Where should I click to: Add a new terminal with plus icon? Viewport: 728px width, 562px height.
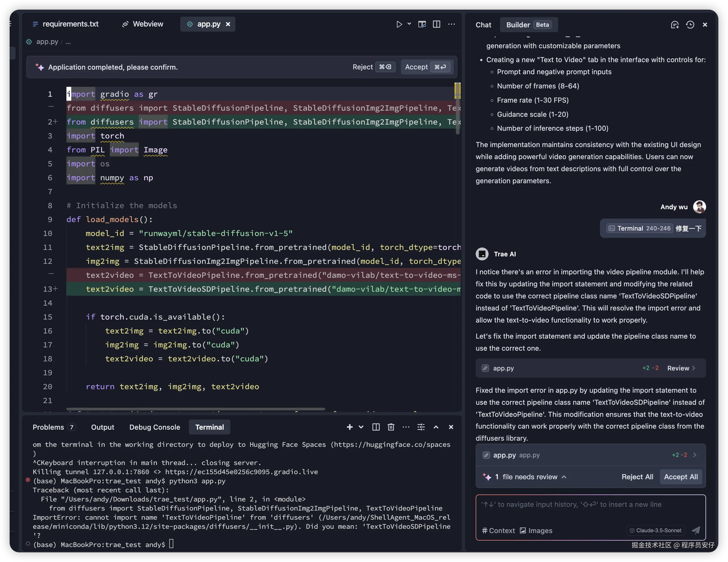350,427
